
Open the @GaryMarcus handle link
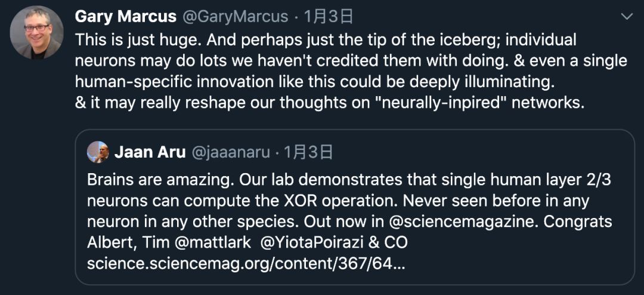point(234,16)
